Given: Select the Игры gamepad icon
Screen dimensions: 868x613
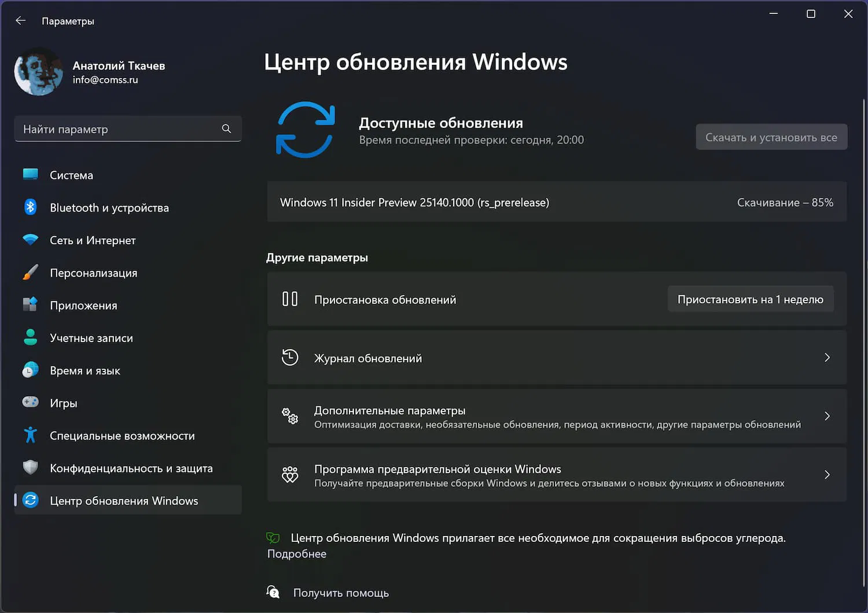Looking at the screenshot, I should click(x=30, y=402).
